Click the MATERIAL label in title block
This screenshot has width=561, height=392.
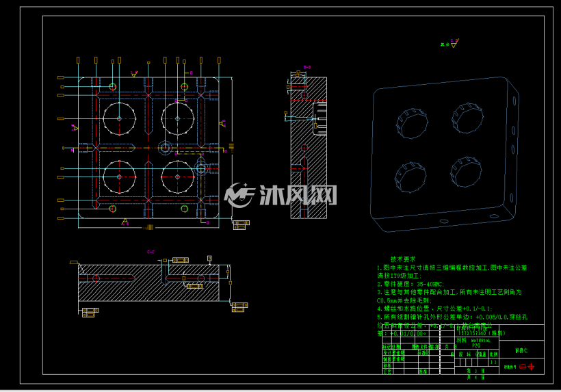pyautogui.click(x=480, y=341)
